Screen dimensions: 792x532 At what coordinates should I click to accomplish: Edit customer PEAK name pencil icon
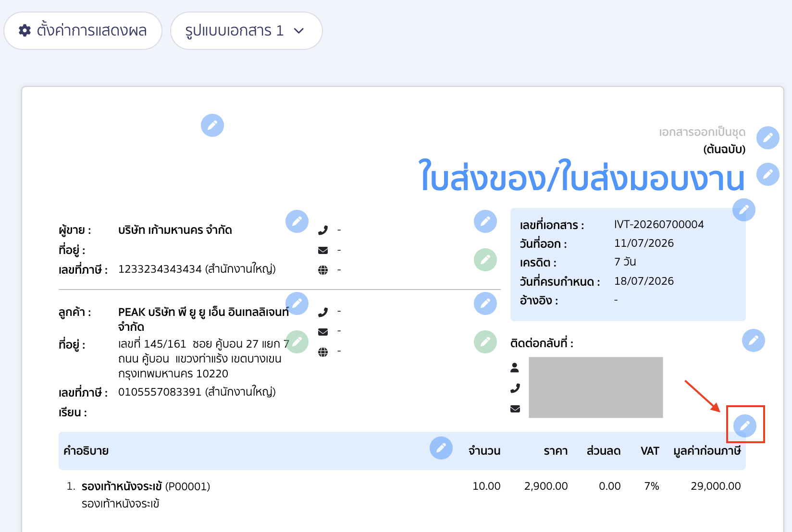[x=297, y=303]
